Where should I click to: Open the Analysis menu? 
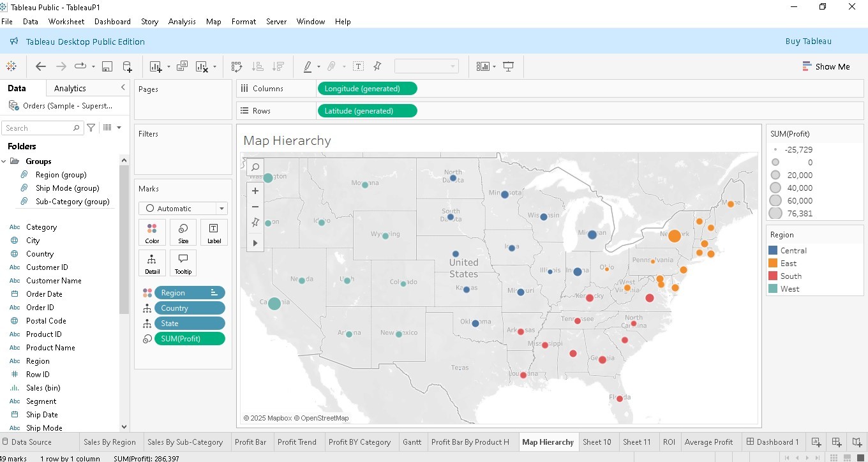pyautogui.click(x=182, y=21)
